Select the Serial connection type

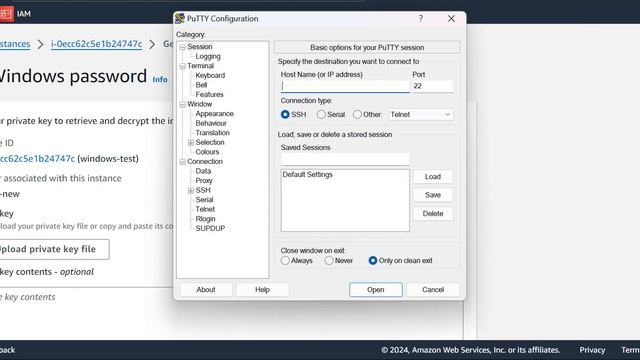pyautogui.click(x=321, y=115)
